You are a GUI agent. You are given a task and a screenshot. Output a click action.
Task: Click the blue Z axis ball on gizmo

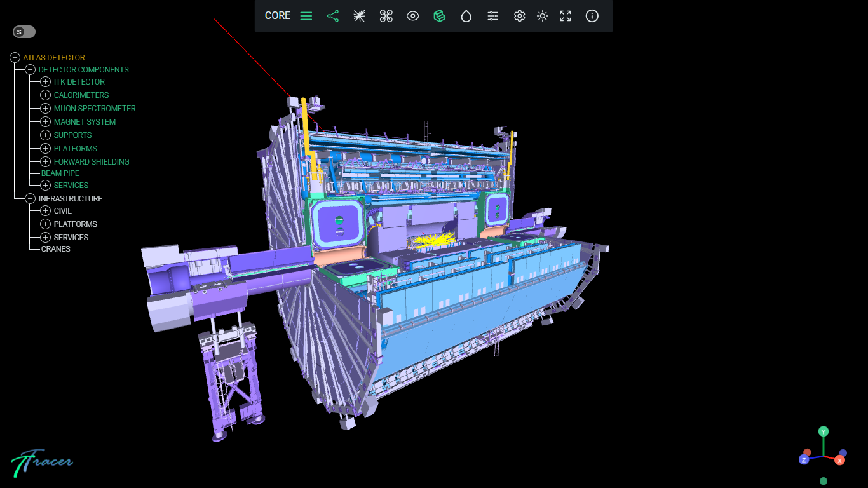tap(804, 459)
